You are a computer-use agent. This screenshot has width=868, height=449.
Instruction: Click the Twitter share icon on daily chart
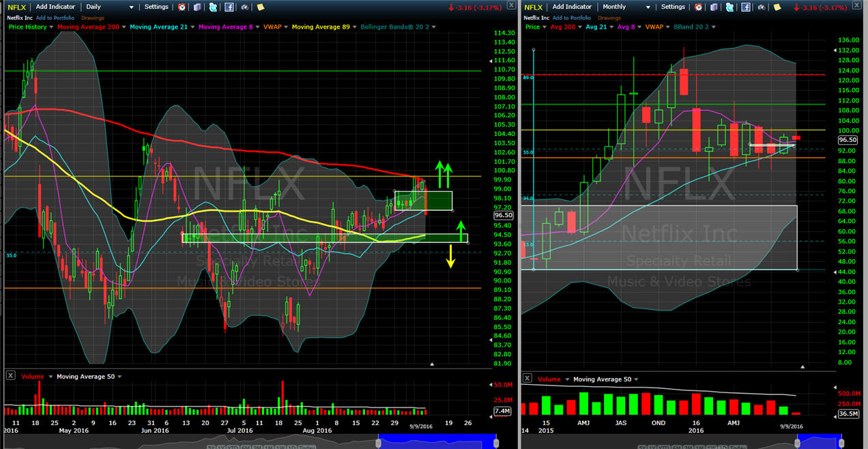[x=213, y=7]
